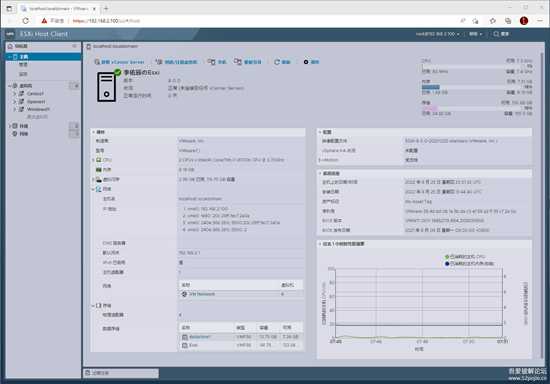
Task: Open the browser profile avatar
Action: point(524,21)
